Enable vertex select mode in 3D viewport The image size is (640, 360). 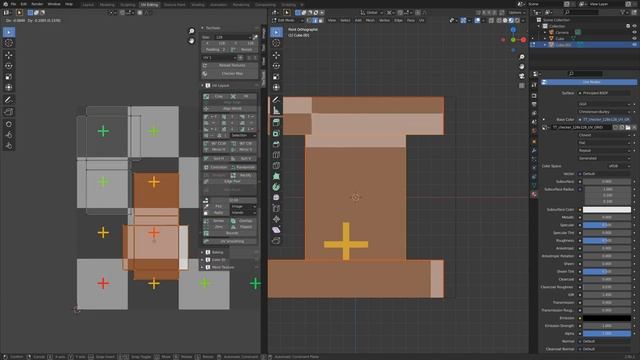(309, 20)
